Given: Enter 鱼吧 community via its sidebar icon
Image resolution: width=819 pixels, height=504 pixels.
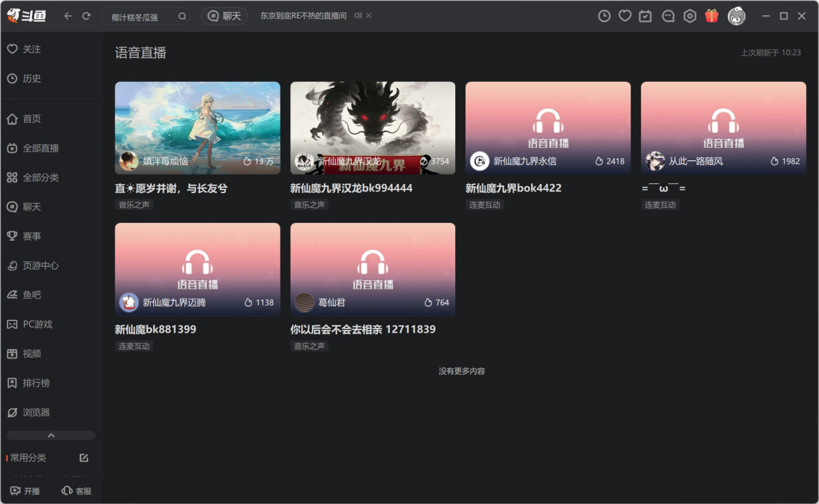Looking at the screenshot, I should coord(12,295).
